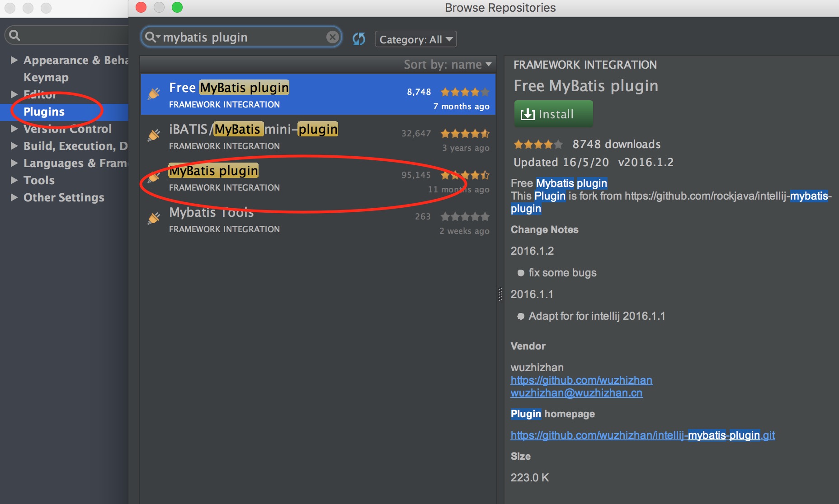
Task: Select the Mybatis Tools entry
Action: pyautogui.click(x=318, y=219)
